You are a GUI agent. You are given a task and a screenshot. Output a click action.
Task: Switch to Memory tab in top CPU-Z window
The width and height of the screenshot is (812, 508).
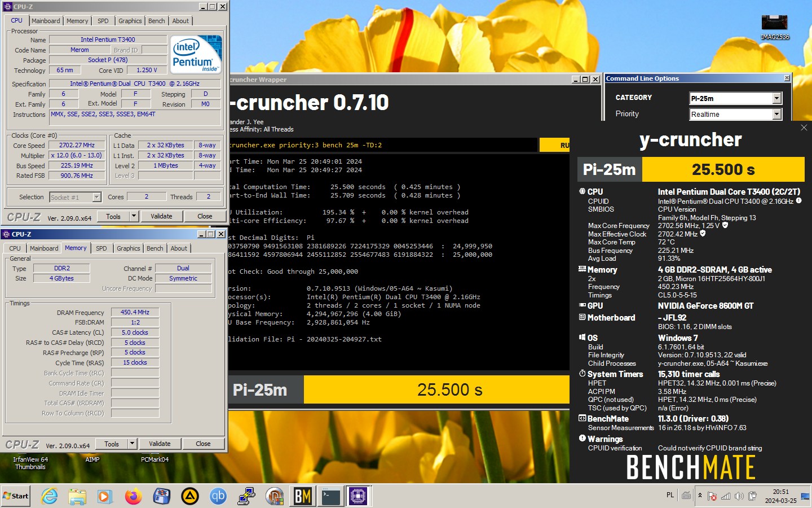(x=77, y=21)
